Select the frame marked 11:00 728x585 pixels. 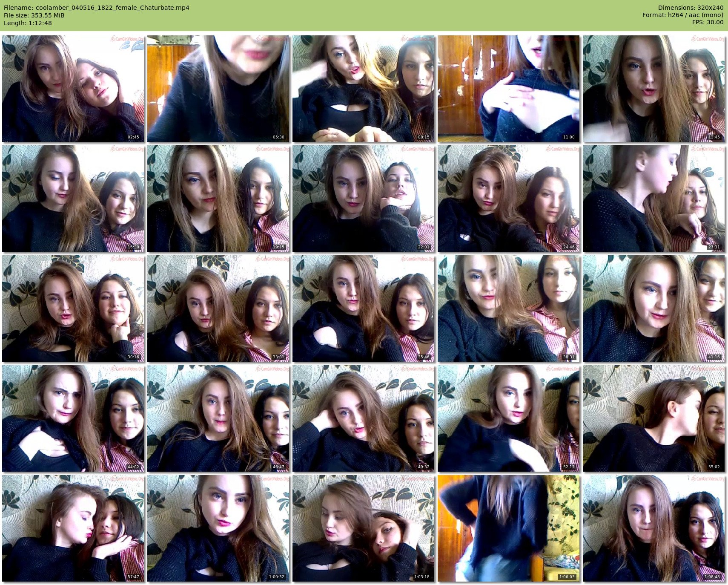pyautogui.click(x=509, y=89)
